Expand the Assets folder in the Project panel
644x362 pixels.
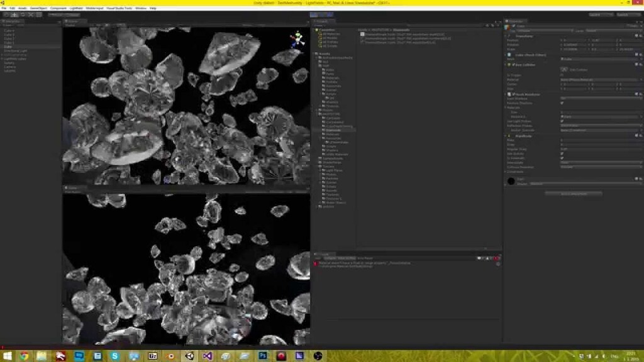point(313,53)
